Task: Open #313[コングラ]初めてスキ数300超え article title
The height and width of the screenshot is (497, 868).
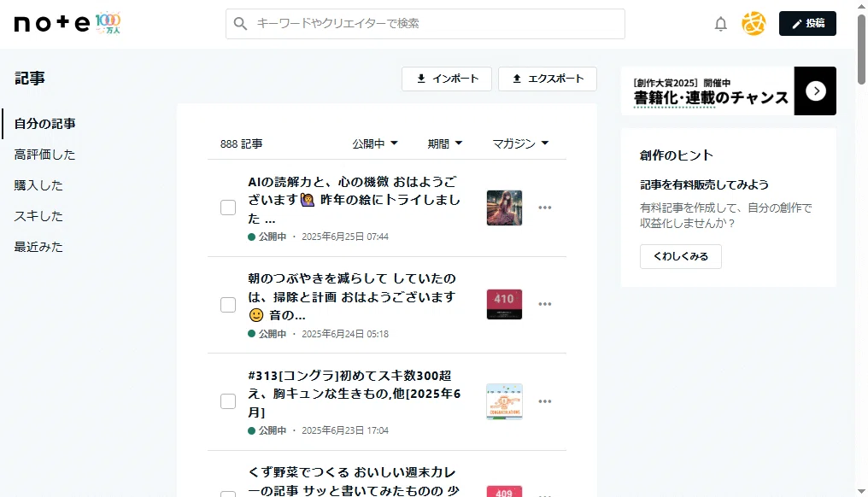Action: 355,394
